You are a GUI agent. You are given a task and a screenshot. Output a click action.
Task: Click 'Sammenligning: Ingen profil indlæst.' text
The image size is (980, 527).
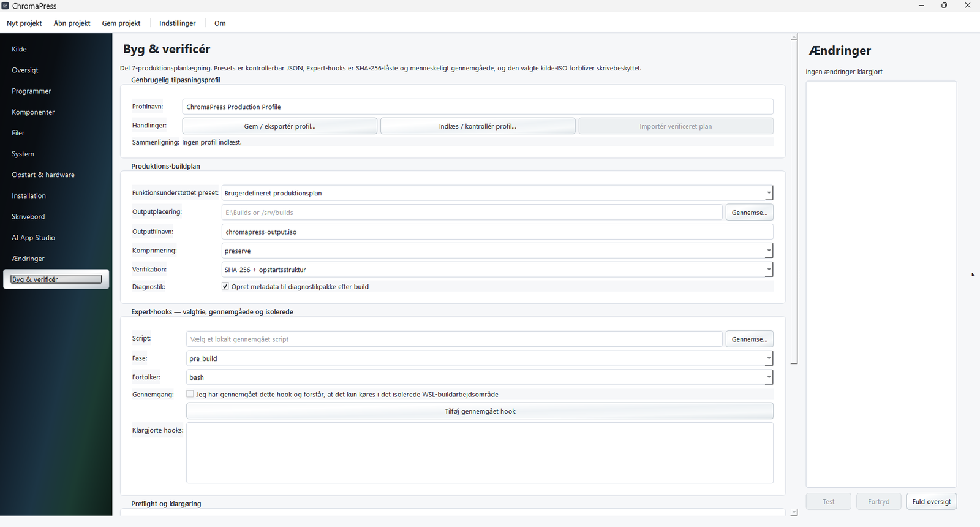[187, 142]
